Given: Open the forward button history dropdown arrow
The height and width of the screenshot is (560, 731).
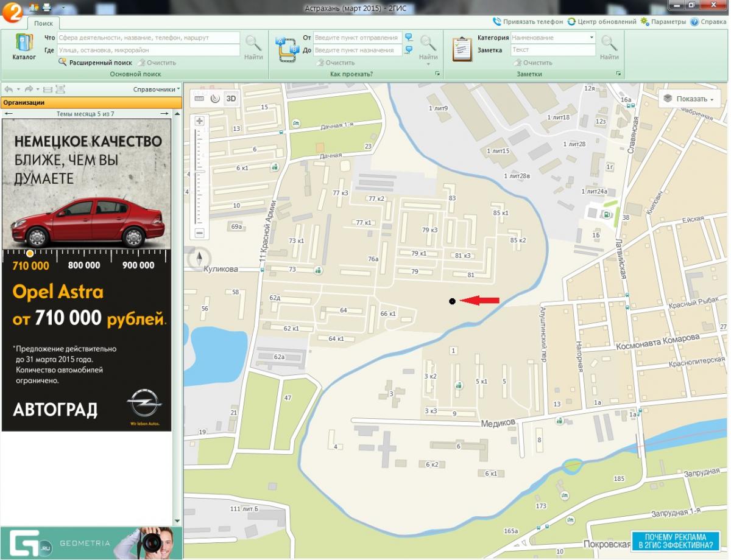Looking at the screenshot, I should click(x=38, y=89).
